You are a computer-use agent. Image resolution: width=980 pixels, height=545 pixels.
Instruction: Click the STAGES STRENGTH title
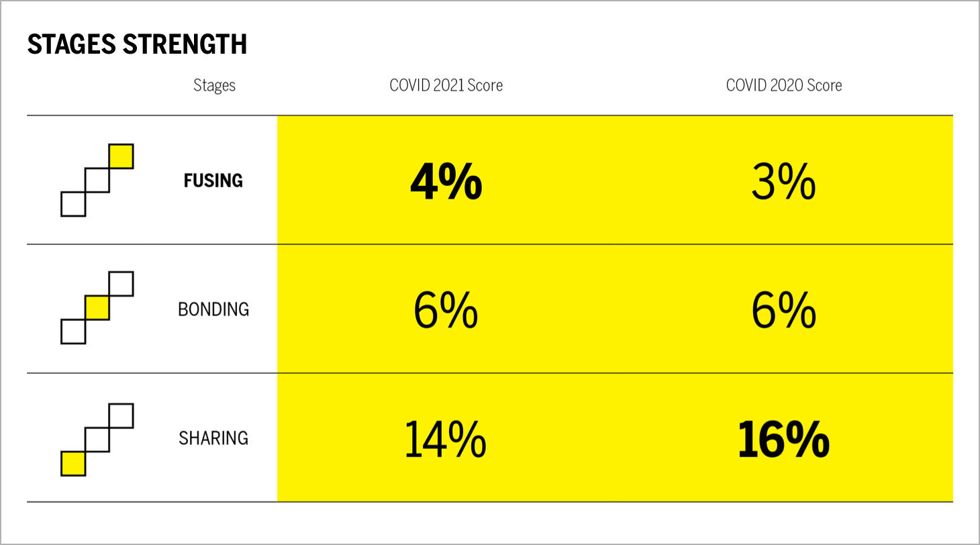point(137,44)
